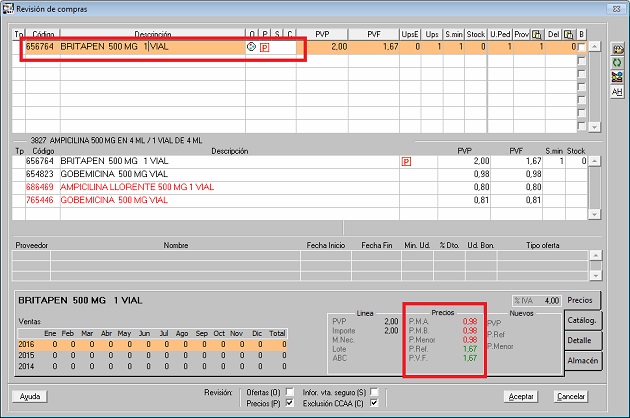Screen dimensions: 630x418
Task: Click PVF value 0,81 in the 765446 row
Action: [x=533, y=200]
